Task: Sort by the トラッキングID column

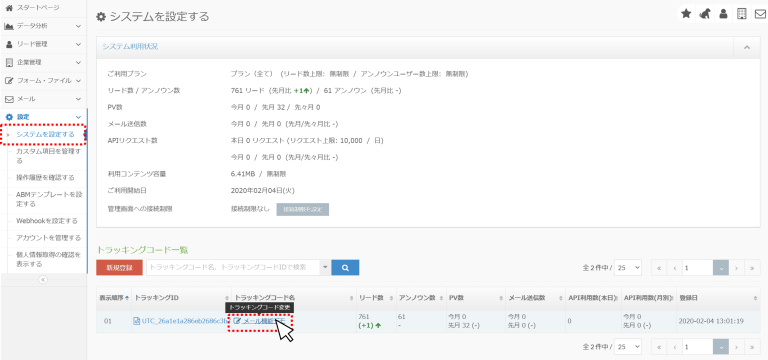Action: pos(181,298)
